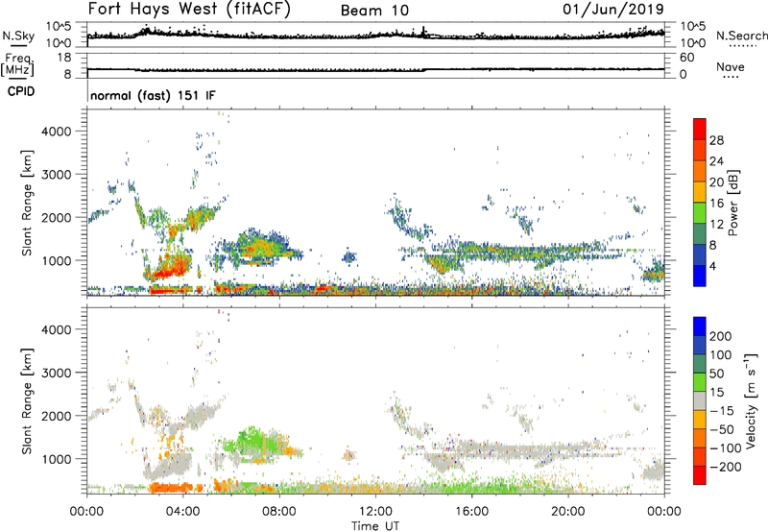Click the 'N.Sky' legend label

pyautogui.click(x=18, y=36)
